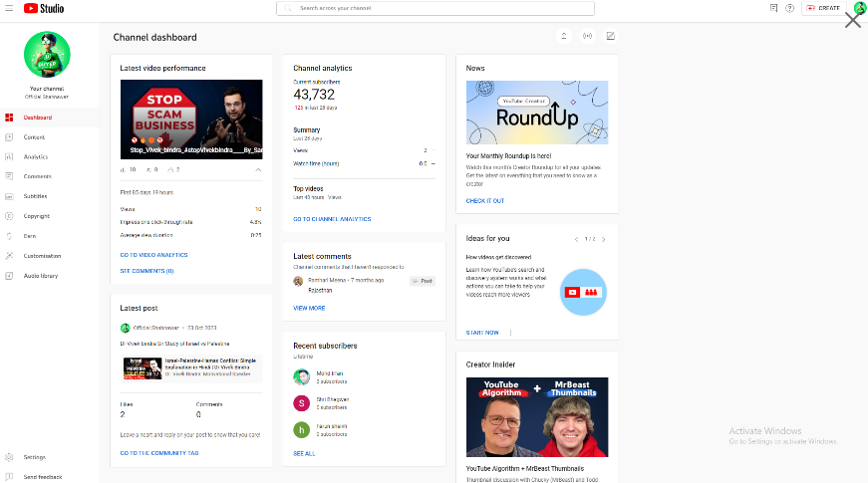Click the search across your channel field
868x483 pixels.
pyautogui.click(x=435, y=8)
